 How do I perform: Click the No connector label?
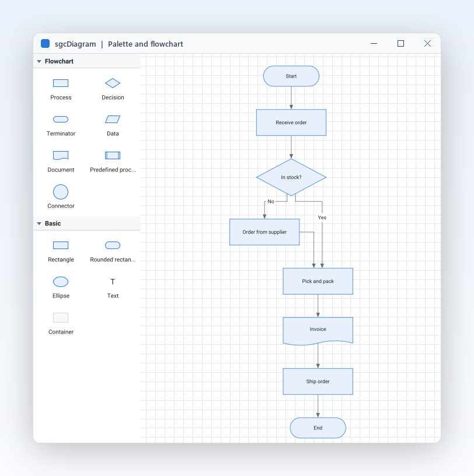[271, 201]
